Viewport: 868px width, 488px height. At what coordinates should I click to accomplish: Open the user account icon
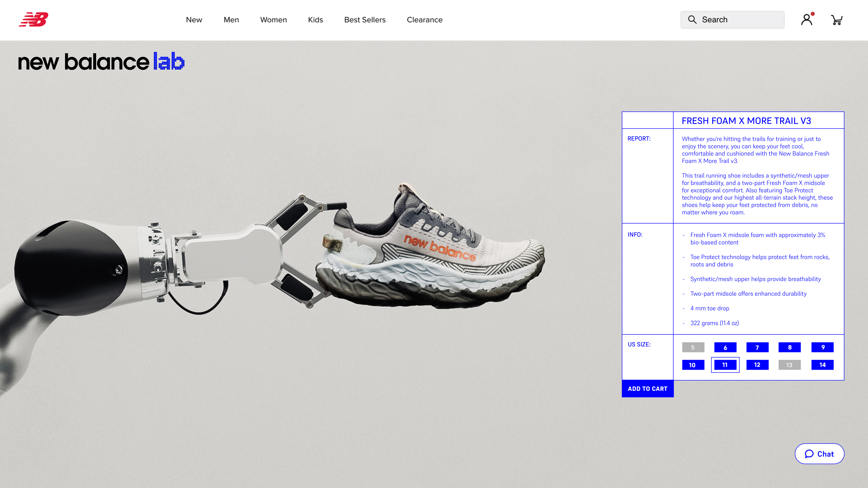807,20
